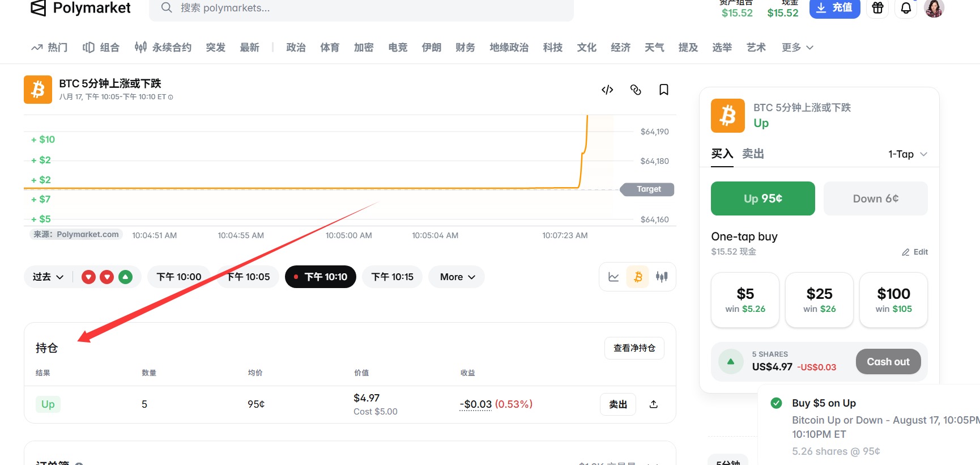This screenshot has width=980, height=465.
Task: Click the second red Down result icon
Action: 106,277
